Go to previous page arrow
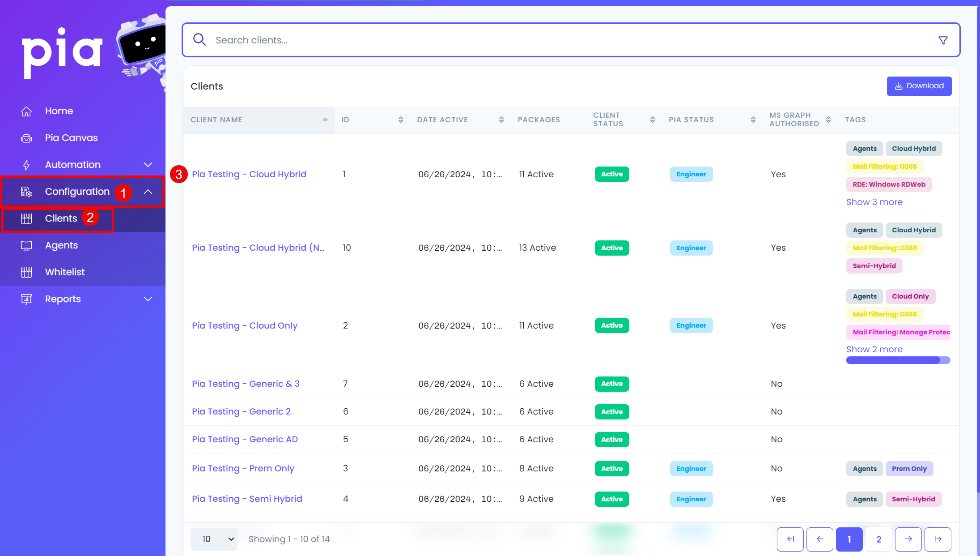 tap(820, 539)
